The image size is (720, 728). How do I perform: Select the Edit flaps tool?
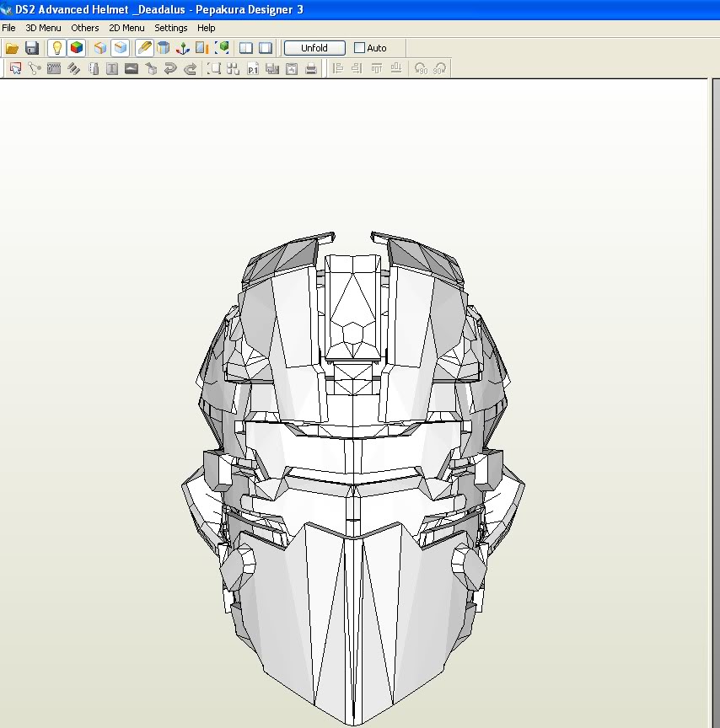pos(73,69)
